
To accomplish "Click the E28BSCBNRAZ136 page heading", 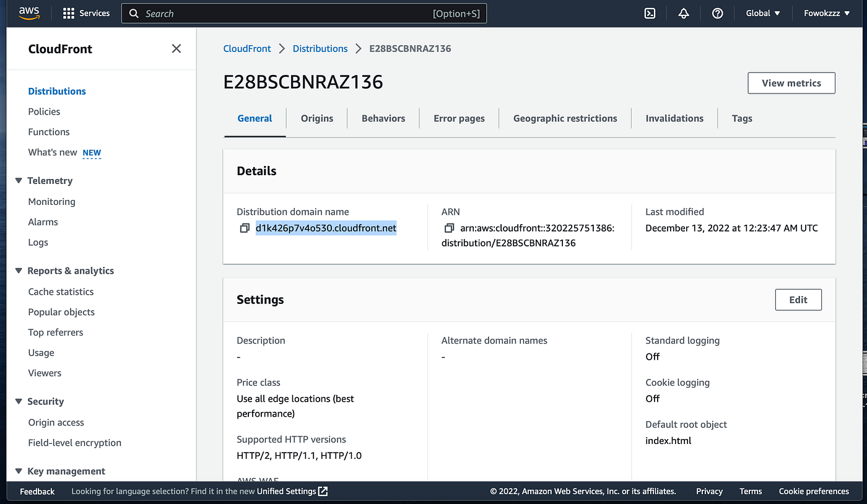I will (x=303, y=82).
